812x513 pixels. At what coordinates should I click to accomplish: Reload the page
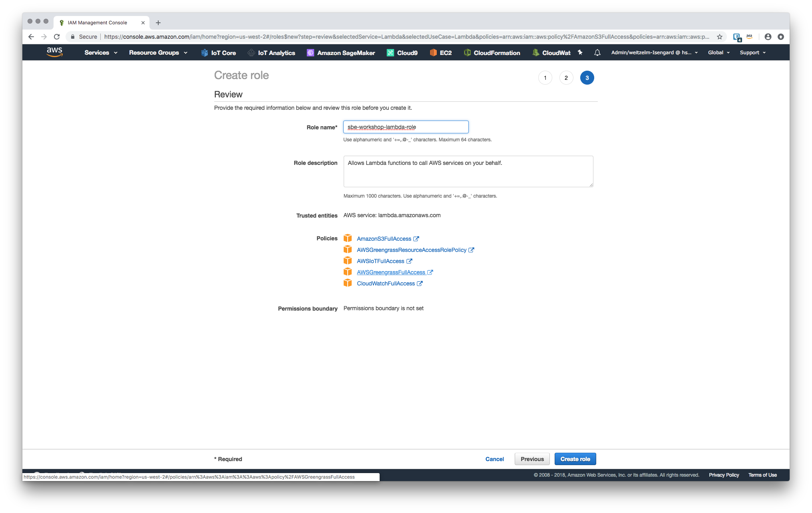click(57, 37)
